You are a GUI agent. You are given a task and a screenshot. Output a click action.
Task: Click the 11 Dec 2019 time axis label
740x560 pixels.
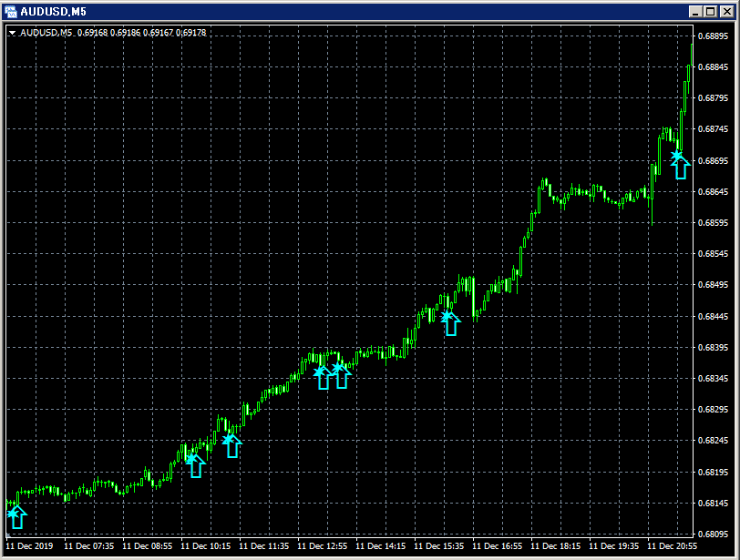29,547
